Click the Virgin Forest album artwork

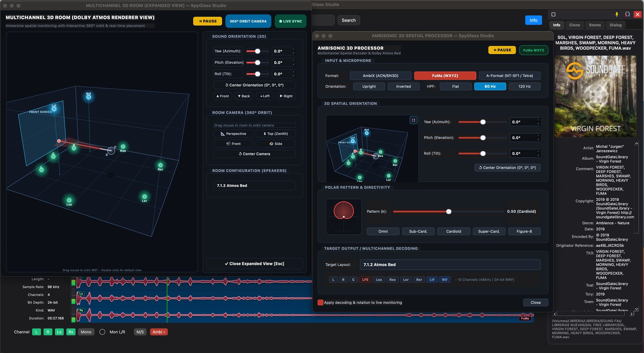[595, 96]
